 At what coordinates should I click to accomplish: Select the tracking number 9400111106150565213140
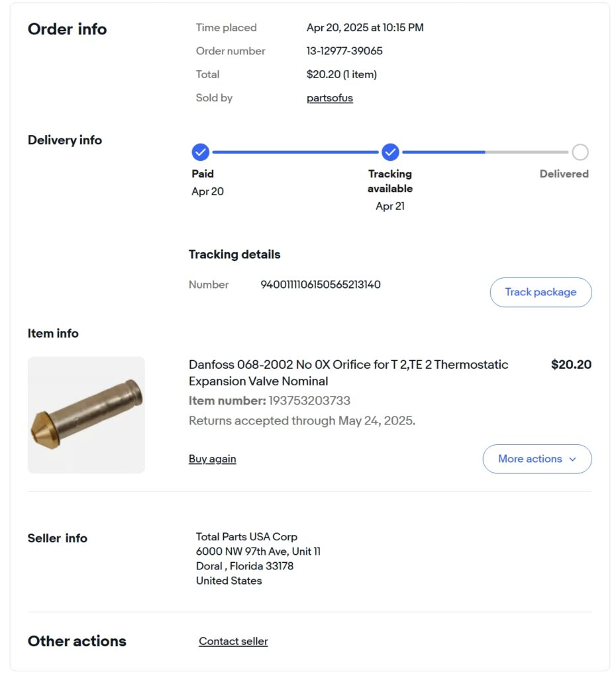tap(321, 285)
